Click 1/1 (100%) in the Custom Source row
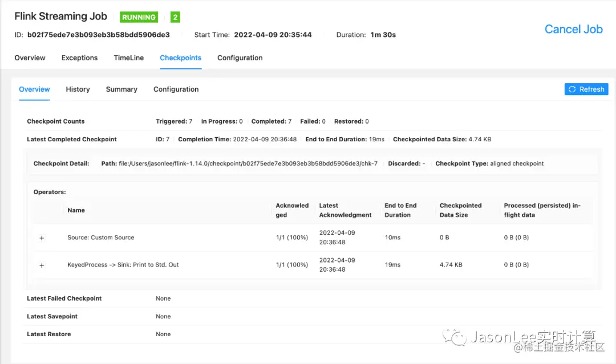 tap(292, 238)
